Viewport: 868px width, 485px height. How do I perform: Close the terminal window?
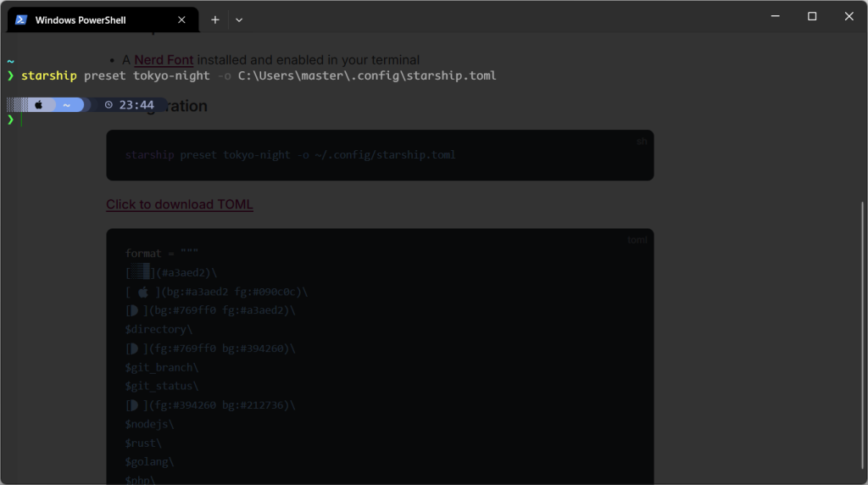(849, 17)
